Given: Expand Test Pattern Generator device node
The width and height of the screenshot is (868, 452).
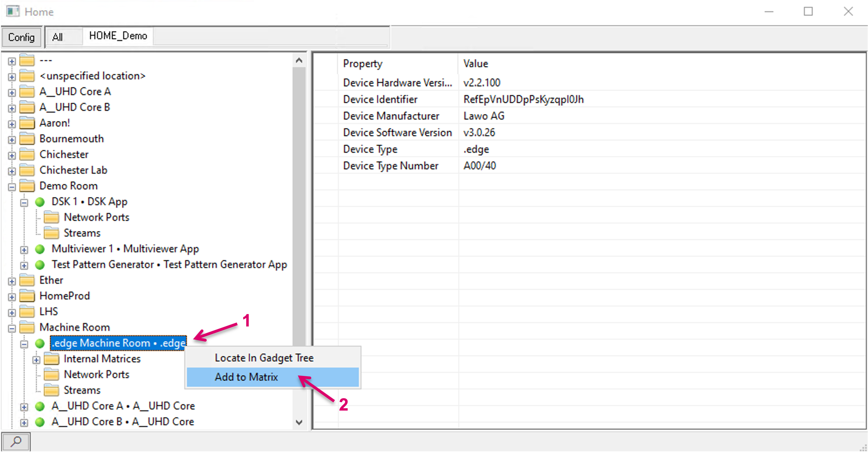Looking at the screenshot, I should point(24,266).
